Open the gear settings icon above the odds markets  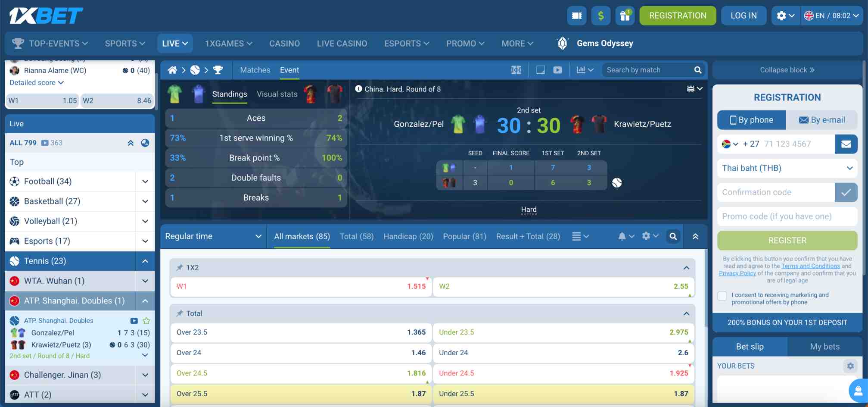pyautogui.click(x=646, y=236)
